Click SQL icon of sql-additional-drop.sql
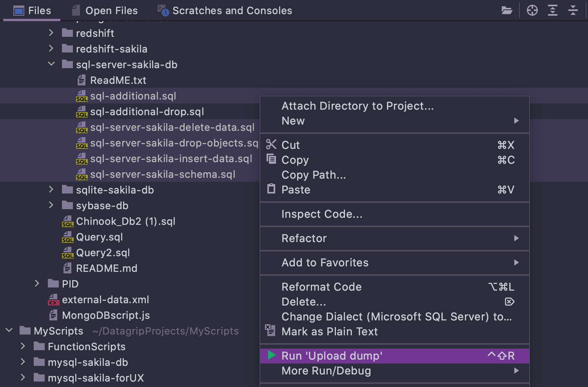Viewport: 588px width, 387px height. click(x=82, y=112)
